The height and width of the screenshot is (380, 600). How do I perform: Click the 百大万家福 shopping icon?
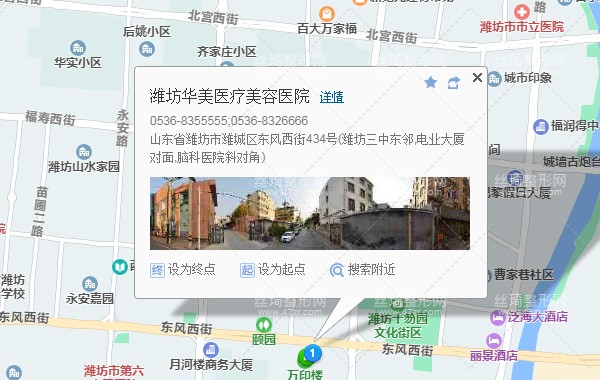click(x=327, y=14)
